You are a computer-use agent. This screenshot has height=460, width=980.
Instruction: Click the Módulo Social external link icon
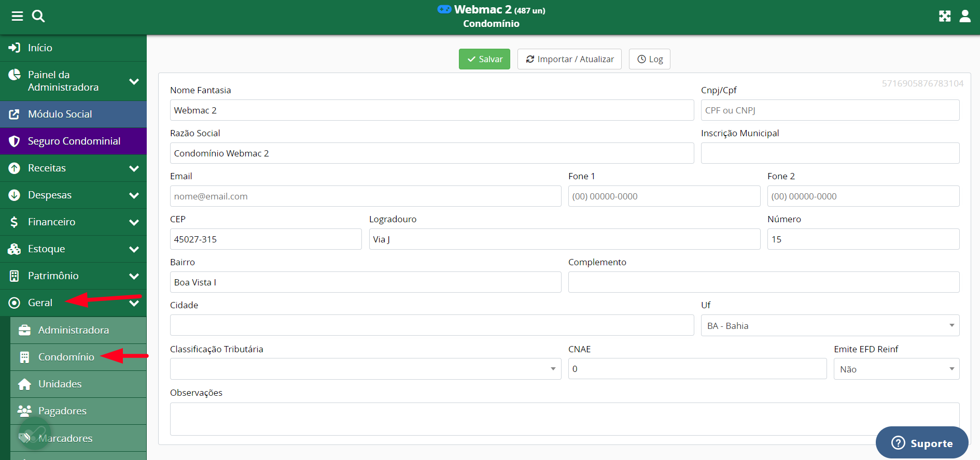click(x=15, y=114)
